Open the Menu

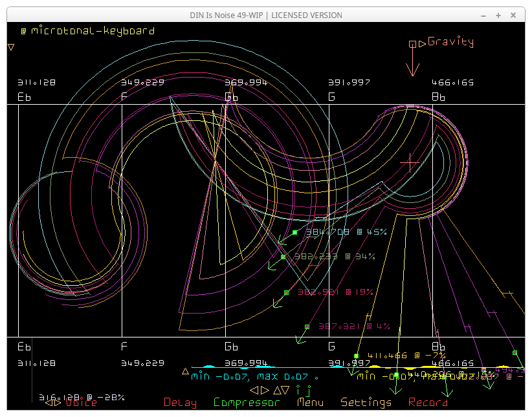pos(310,402)
